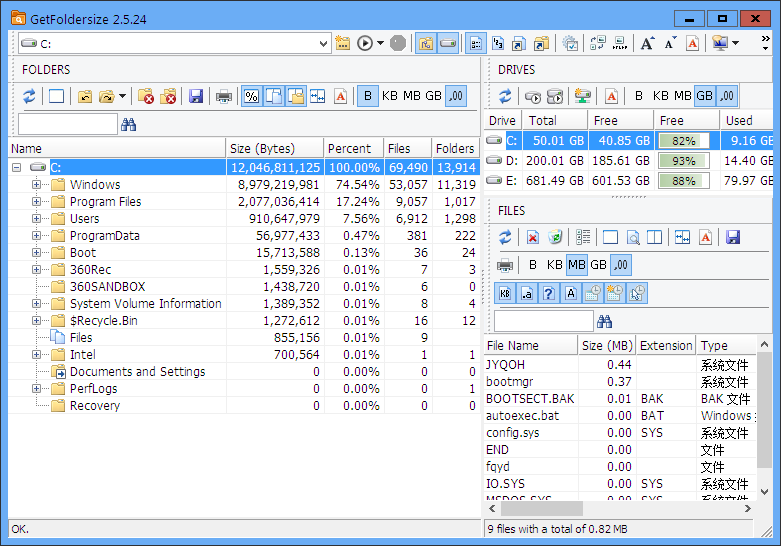The width and height of the screenshot is (781, 546).
Task: Collapse the C: root tree node
Action: click(x=16, y=167)
